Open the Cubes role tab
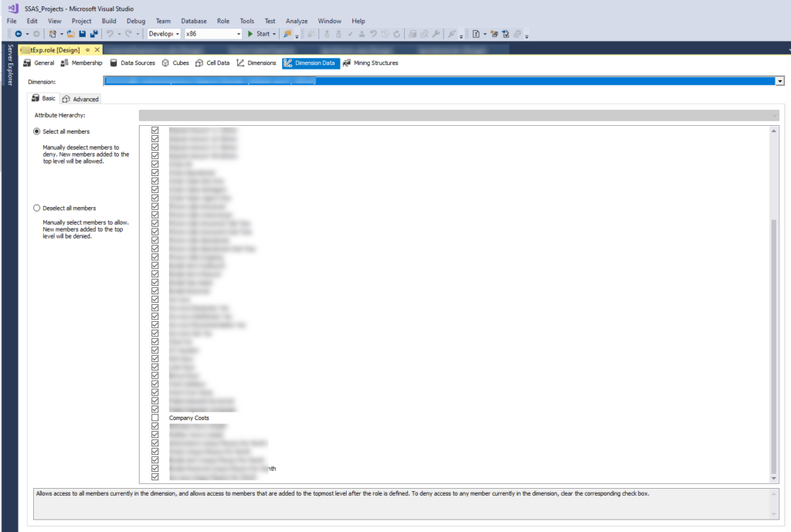791x532 pixels. point(175,63)
